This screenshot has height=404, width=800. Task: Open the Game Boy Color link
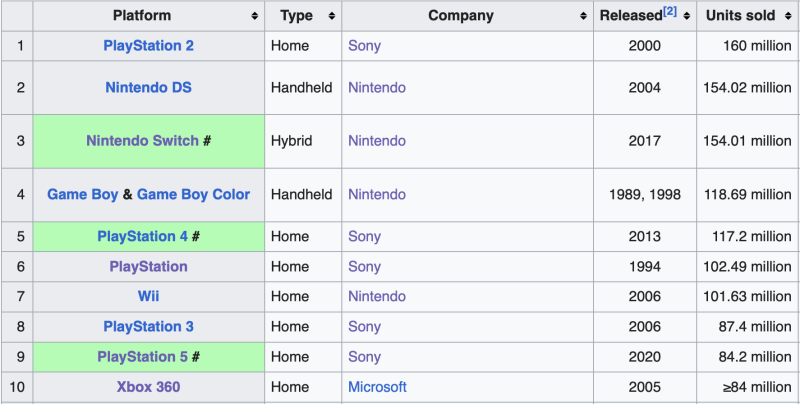click(x=193, y=194)
